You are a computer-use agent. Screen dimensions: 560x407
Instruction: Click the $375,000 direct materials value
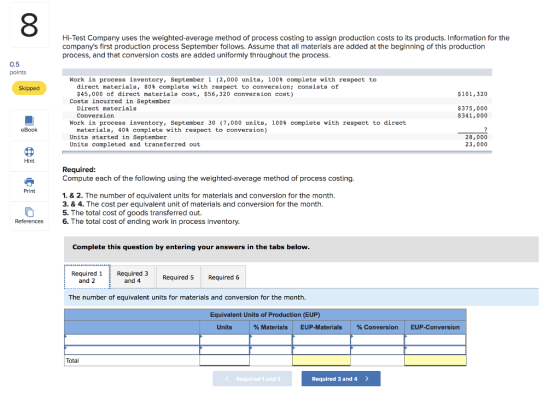[x=472, y=108]
